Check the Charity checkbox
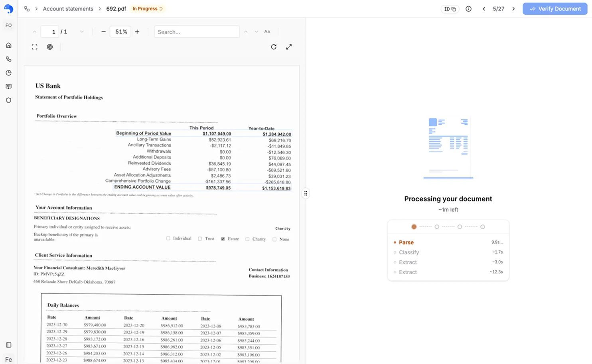Screen dimensions: 592x364 point(247,239)
